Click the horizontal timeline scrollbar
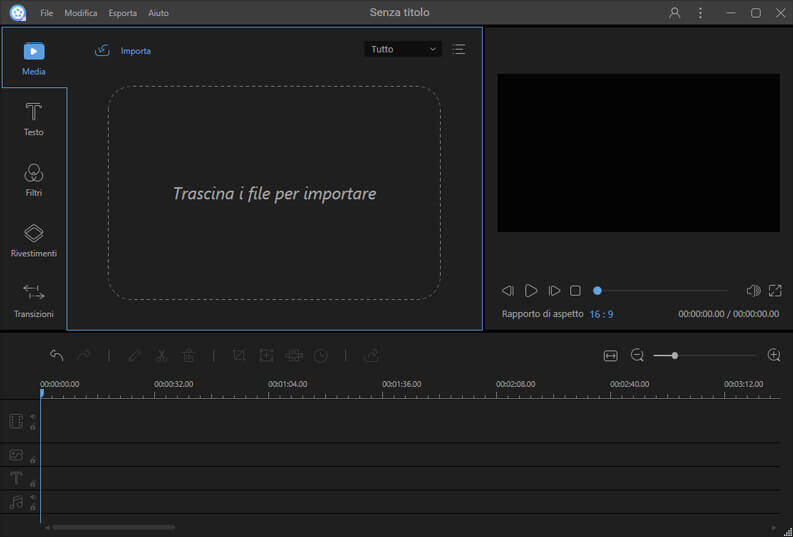 click(113, 527)
